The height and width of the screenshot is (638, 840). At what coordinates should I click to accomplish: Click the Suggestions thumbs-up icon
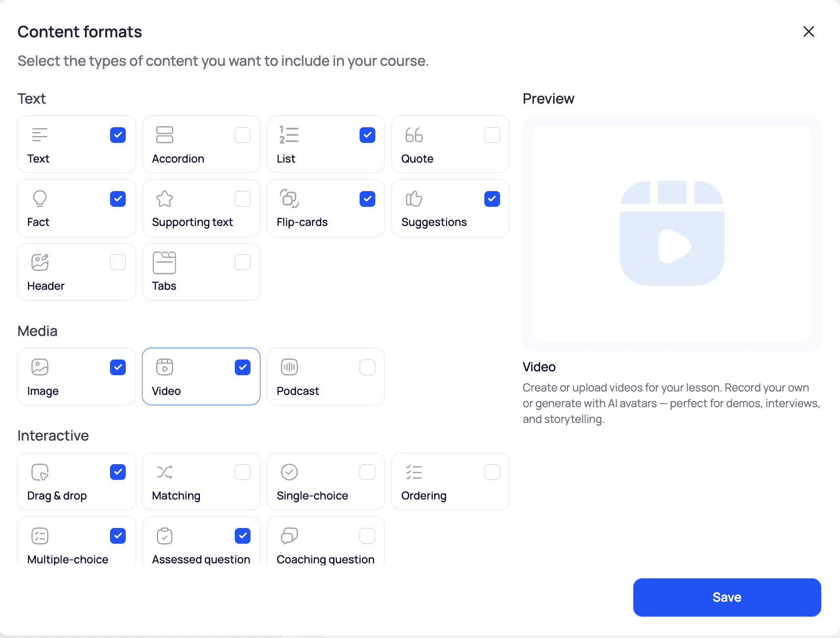(x=414, y=198)
